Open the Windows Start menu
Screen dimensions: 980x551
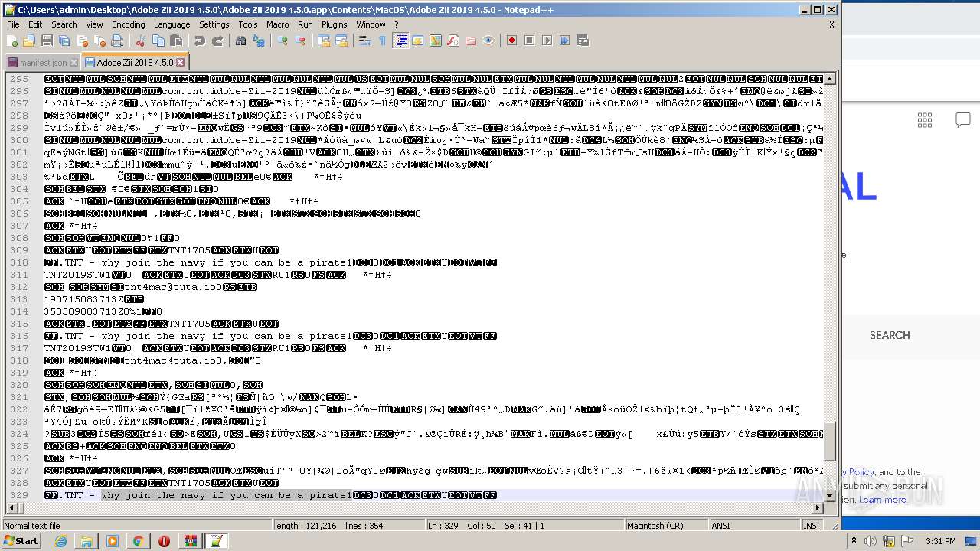point(21,541)
